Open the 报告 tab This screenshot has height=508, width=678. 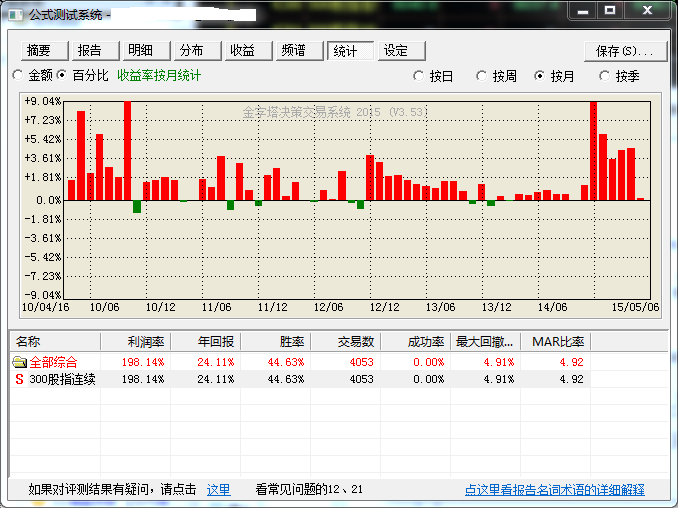(96, 51)
